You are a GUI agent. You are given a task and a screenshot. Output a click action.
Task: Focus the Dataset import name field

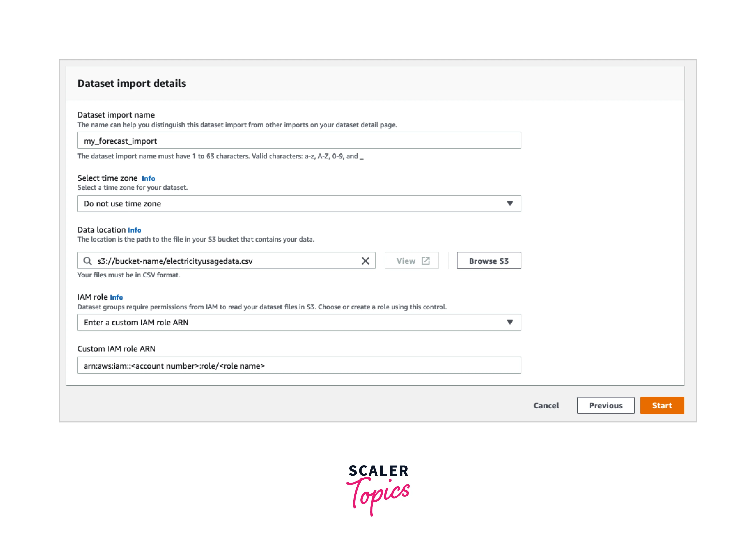pyautogui.click(x=299, y=141)
